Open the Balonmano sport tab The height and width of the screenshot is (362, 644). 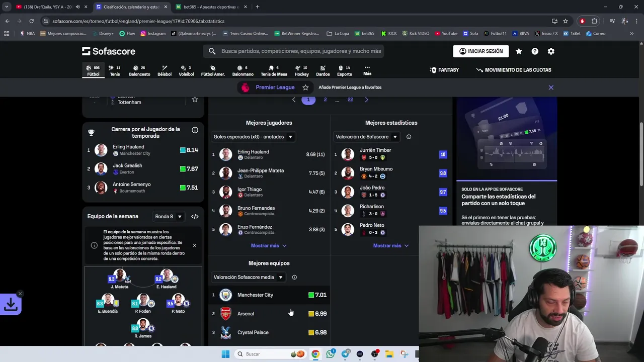(243, 71)
